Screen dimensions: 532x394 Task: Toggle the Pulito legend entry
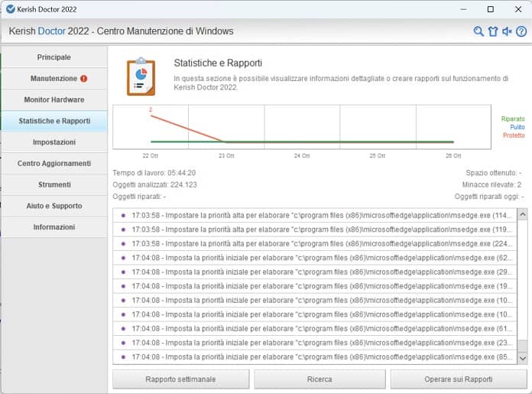click(x=517, y=127)
